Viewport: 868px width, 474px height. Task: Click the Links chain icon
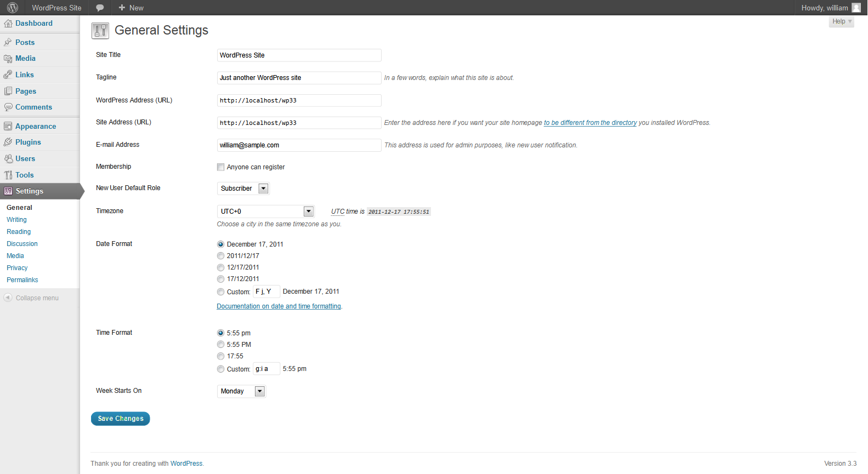(x=8, y=75)
